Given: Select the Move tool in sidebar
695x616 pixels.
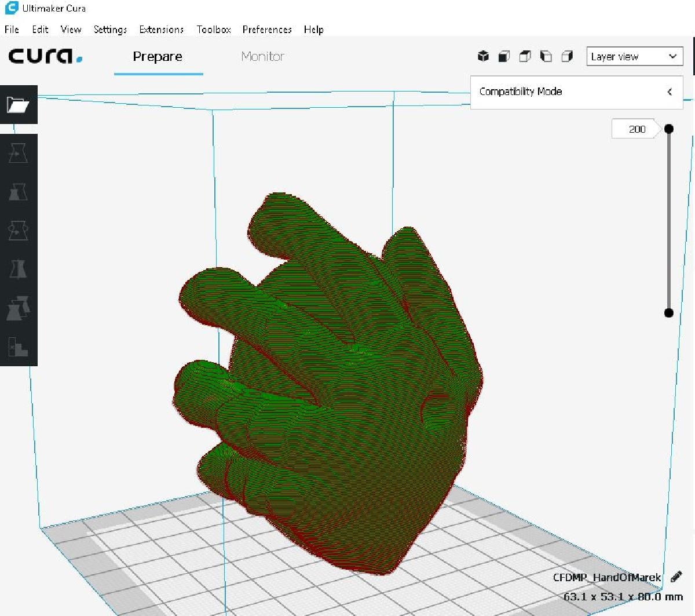Looking at the screenshot, I should [x=18, y=154].
